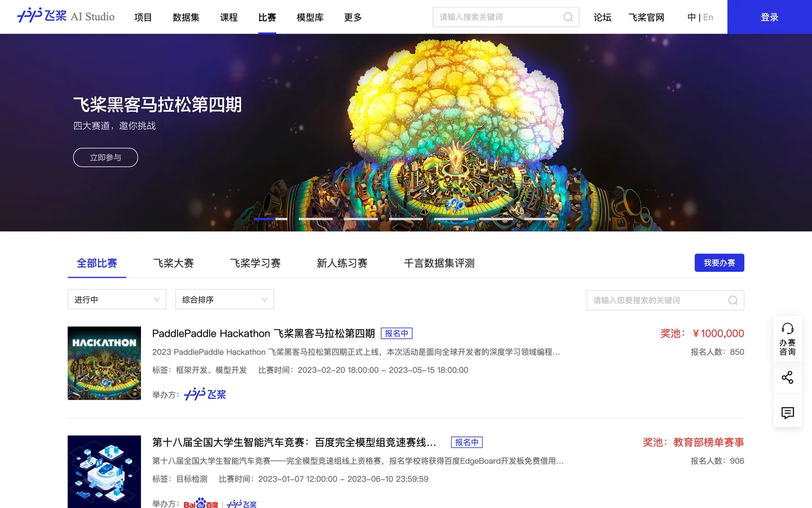Click the 标签：目标检测 text
The image size is (812, 508).
pos(180,479)
